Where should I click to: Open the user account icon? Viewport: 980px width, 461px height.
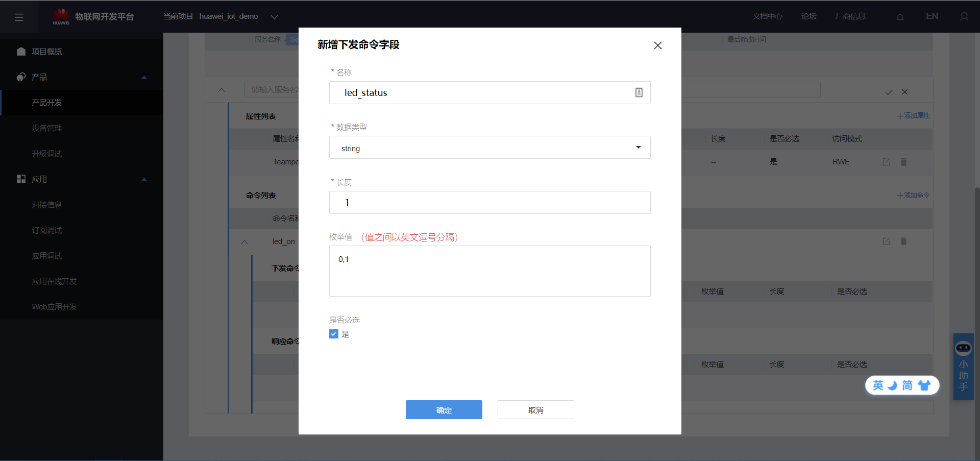click(964, 16)
